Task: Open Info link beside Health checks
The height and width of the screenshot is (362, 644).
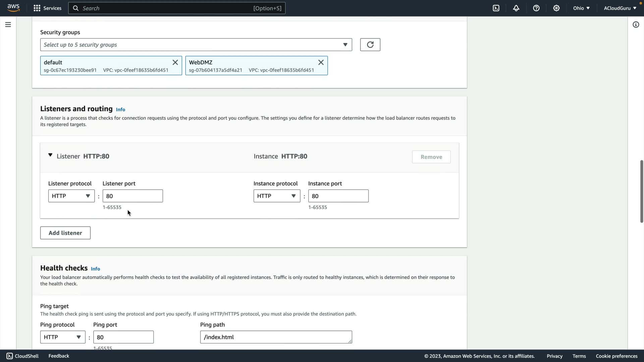Action: click(95, 269)
